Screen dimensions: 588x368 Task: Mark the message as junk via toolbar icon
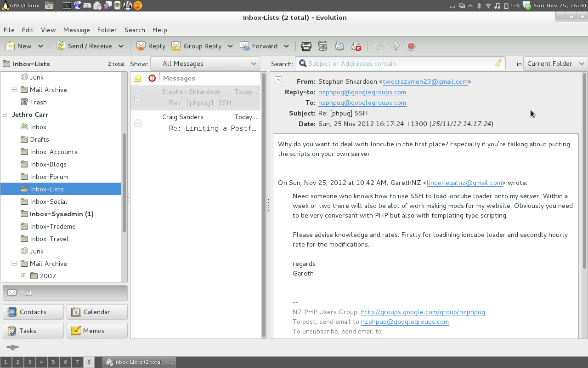pyautogui.click(x=339, y=46)
